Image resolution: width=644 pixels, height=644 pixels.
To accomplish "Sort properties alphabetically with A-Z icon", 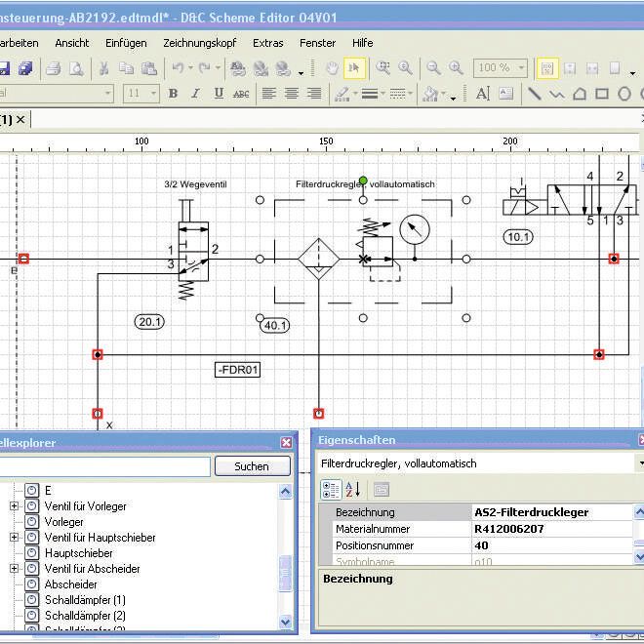I will 352,489.
